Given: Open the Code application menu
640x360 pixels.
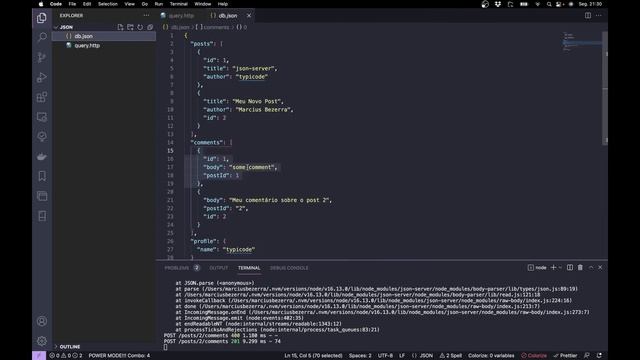Looking at the screenshot, I should [x=56, y=4].
